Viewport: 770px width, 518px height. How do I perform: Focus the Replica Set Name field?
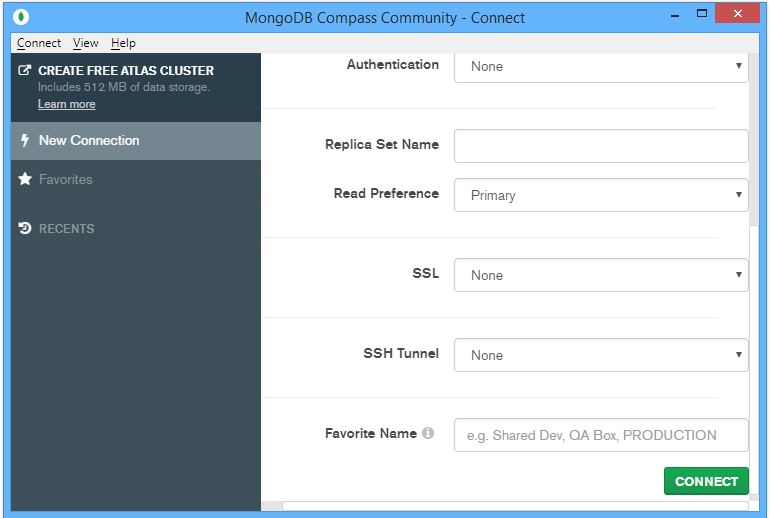pyautogui.click(x=600, y=146)
